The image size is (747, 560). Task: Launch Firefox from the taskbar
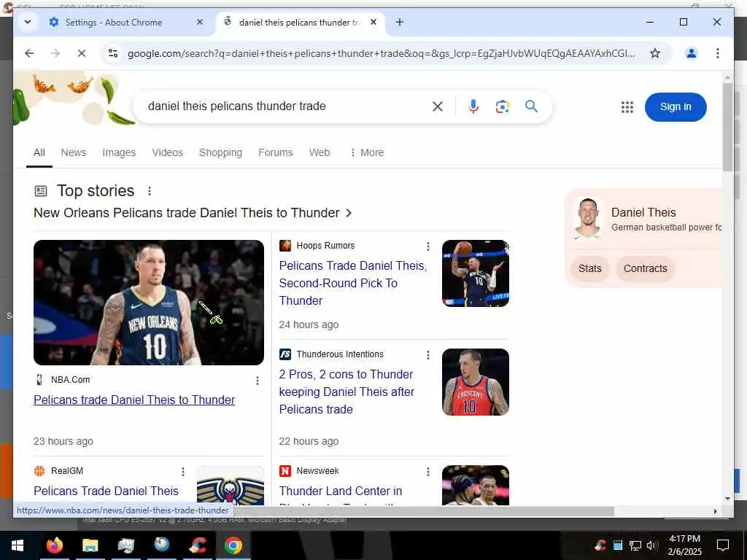(54, 545)
